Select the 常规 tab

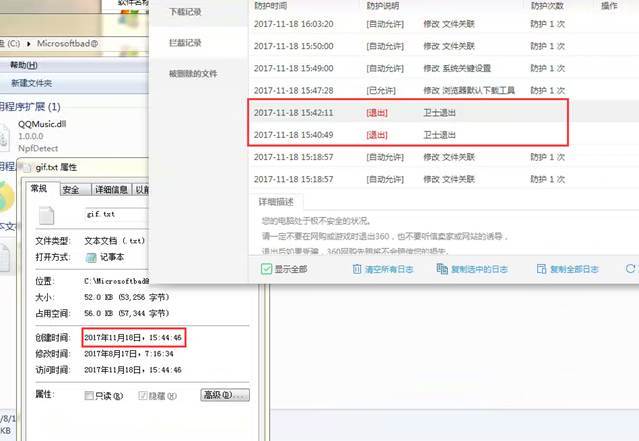click(x=40, y=189)
